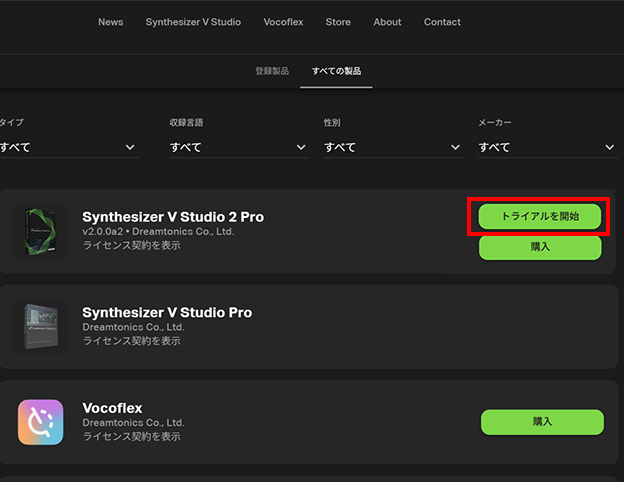Screen dimensions: 624x482
Task: Click Dreamtonics Co., Ltd. under Studio Pro
Action: [x=133, y=327]
